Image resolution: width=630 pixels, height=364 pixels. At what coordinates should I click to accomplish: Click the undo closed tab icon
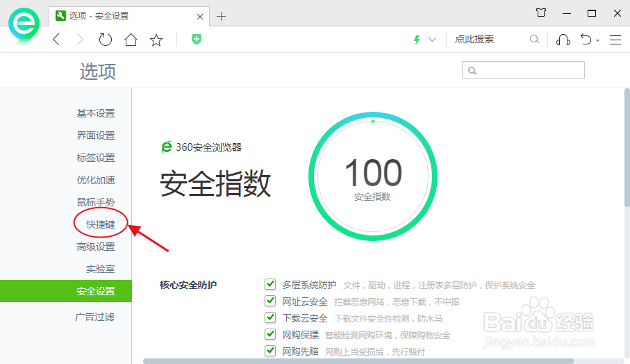(x=586, y=39)
